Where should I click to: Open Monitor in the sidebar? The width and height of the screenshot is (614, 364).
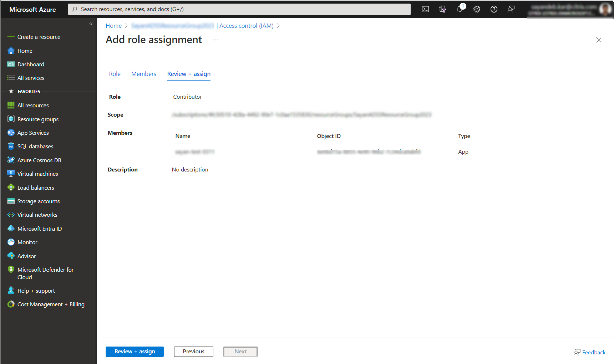[22, 242]
